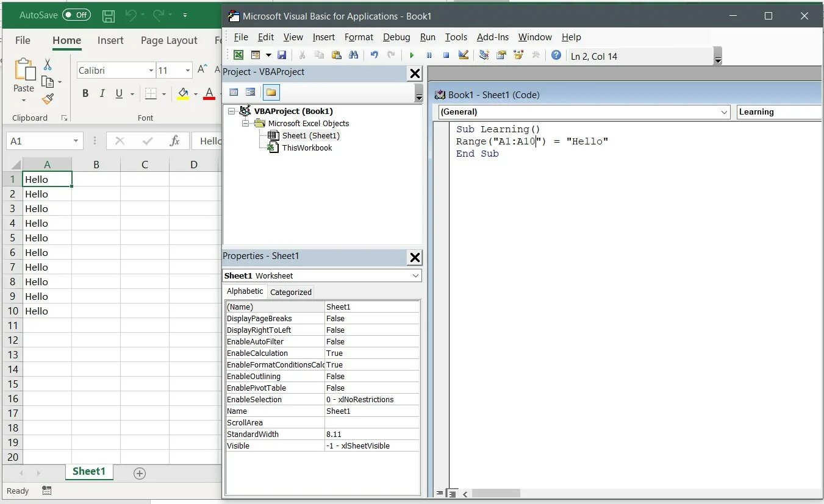Switch to Categorized properties tab
Screen dimensions: 824x504
[291, 292]
